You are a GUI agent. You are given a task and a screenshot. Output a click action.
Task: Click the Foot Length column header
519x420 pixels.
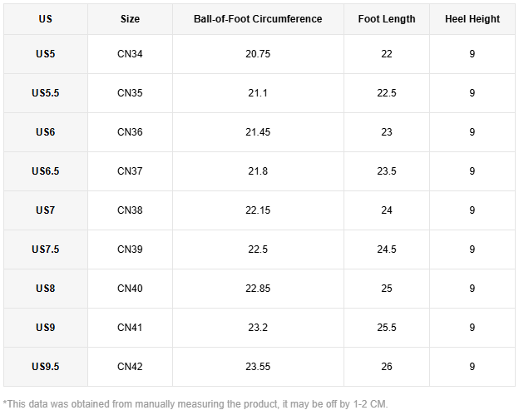pos(387,19)
